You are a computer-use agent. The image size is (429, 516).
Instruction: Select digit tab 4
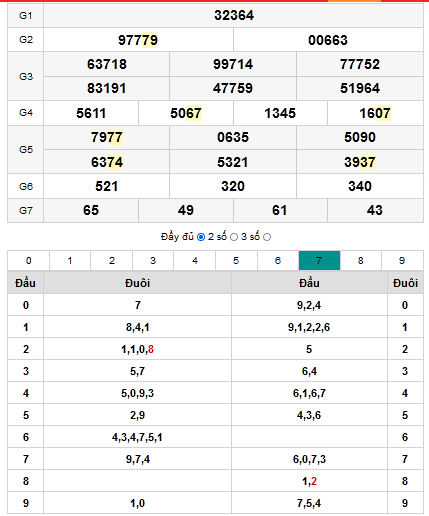(195, 260)
